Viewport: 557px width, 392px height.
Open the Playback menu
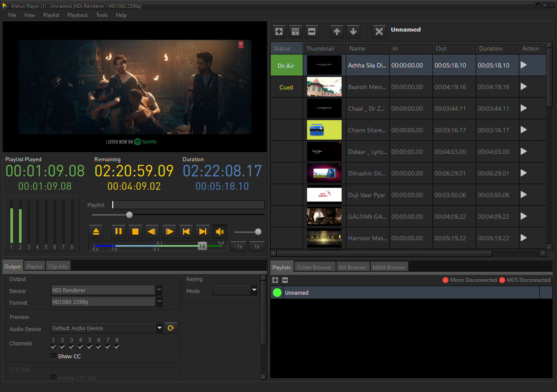[x=77, y=15]
